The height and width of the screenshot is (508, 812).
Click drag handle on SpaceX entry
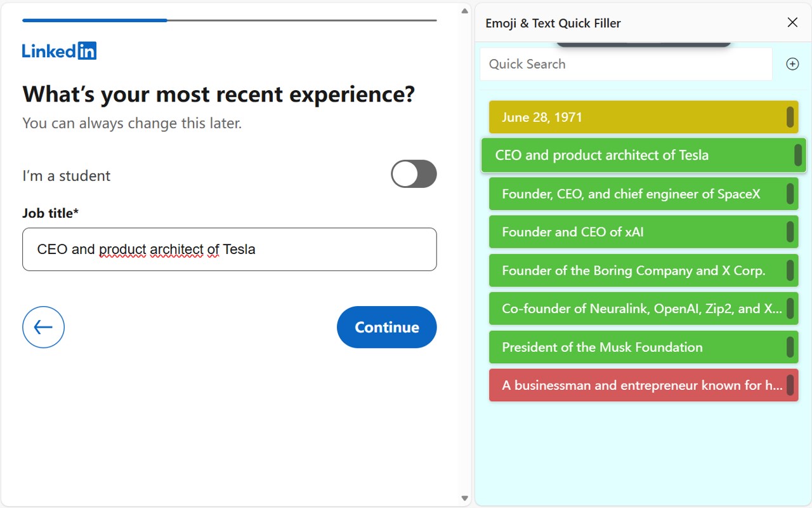coord(790,194)
